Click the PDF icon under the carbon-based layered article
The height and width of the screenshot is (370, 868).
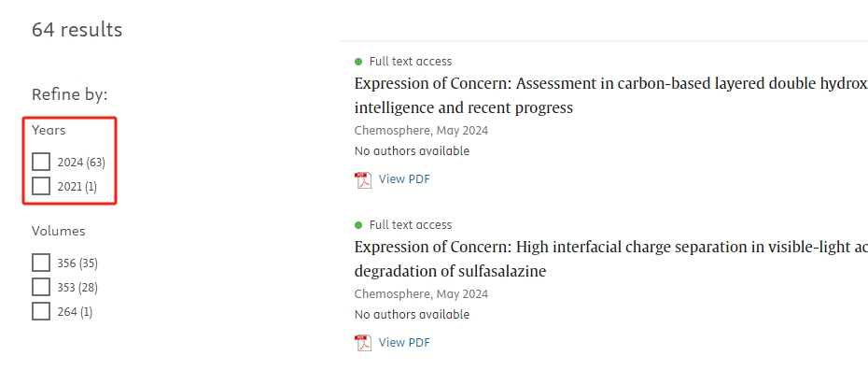[363, 180]
